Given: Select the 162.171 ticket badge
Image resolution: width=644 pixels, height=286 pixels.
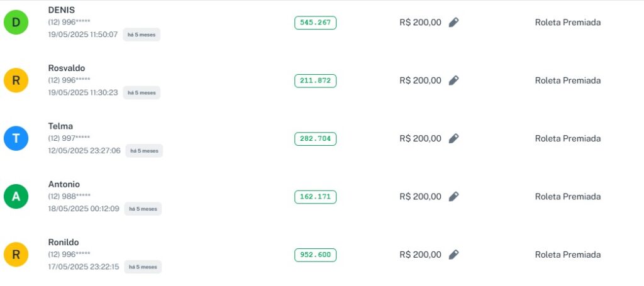Looking at the screenshot, I should point(315,197).
